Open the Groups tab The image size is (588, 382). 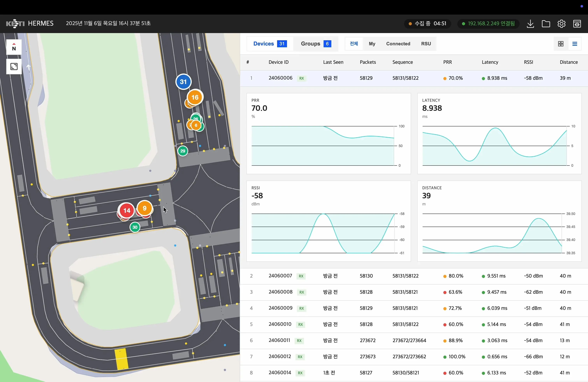click(316, 44)
